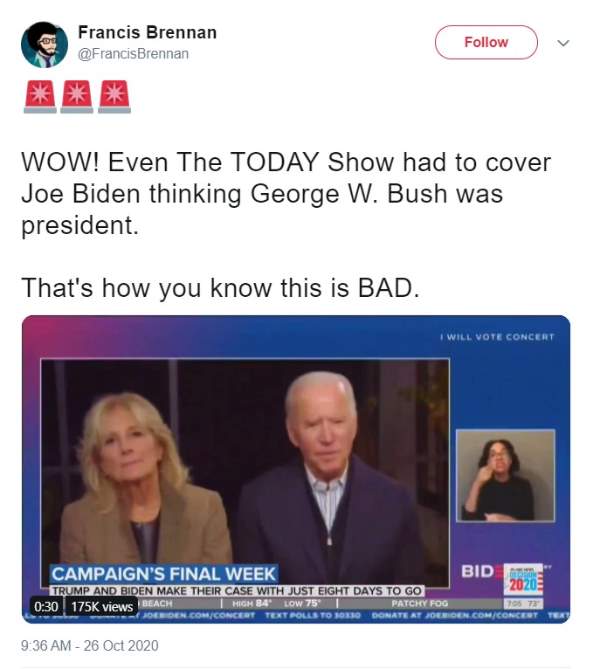The height and width of the screenshot is (669, 600).
Task: Click the Decision 2020 logo in video
Action: pyautogui.click(x=524, y=579)
